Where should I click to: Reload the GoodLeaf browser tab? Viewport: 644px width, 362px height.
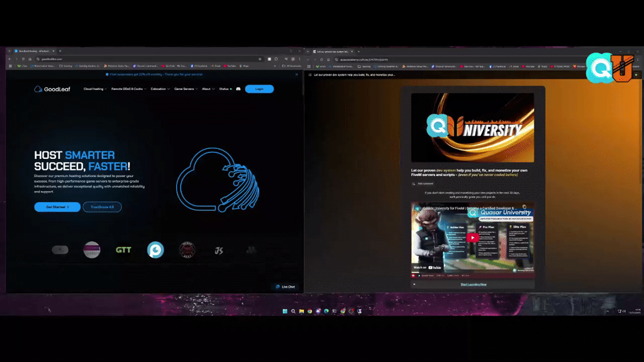click(23, 59)
